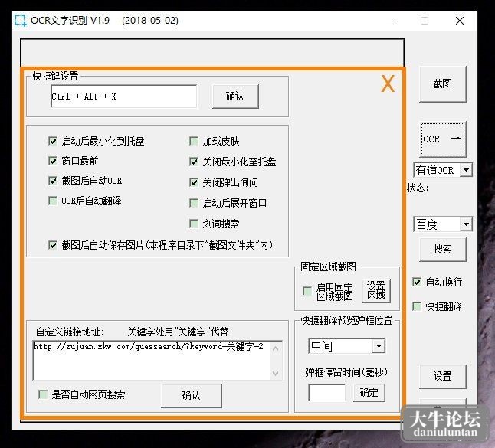Image resolution: width=495 pixels, height=448 pixels.
Task: Toggle the 自动换行 checkbox
Action: pos(417,282)
